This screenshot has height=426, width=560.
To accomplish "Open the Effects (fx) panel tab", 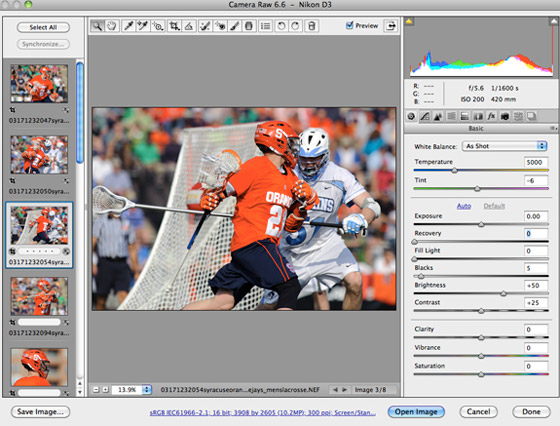I will click(x=491, y=116).
